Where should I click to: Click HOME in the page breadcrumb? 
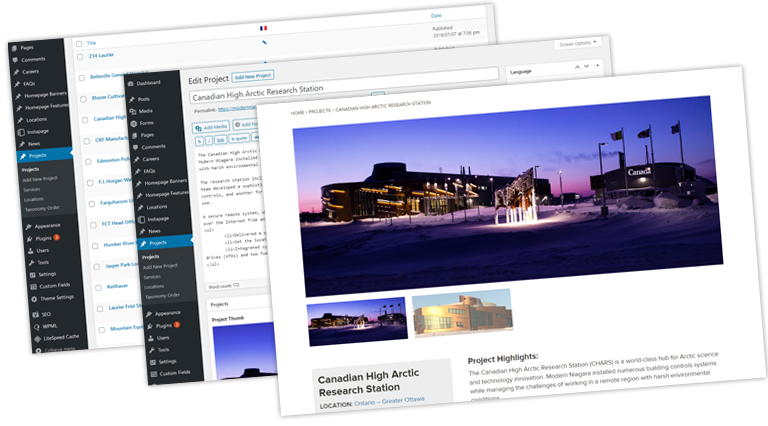coord(297,113)
